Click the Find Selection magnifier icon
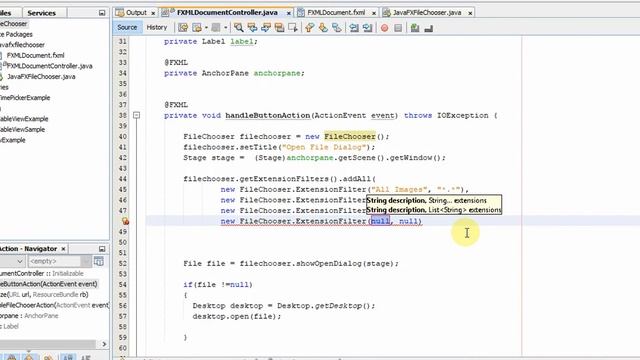Screen dimensions: 640x360 tap(238, 27)
